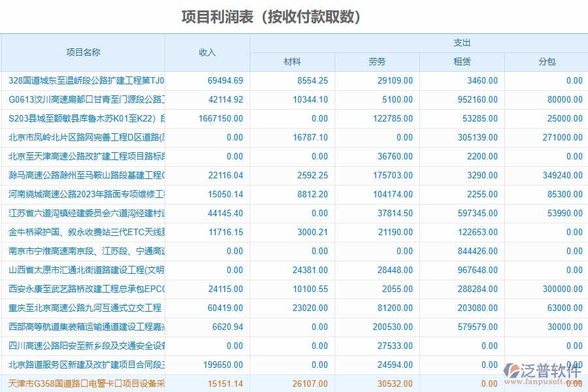The image size is (588, 392).
Task: Click the 项目利润表 page title
Action: (293, 16)
